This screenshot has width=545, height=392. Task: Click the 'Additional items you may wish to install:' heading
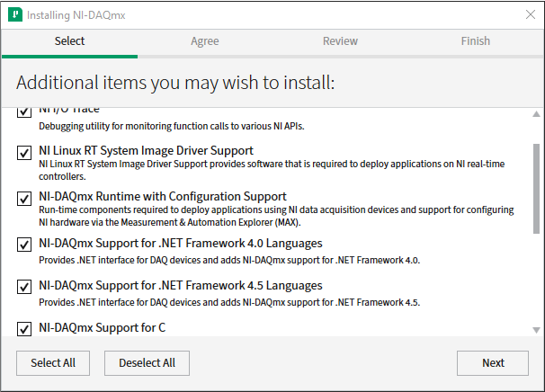pos(175,83)
